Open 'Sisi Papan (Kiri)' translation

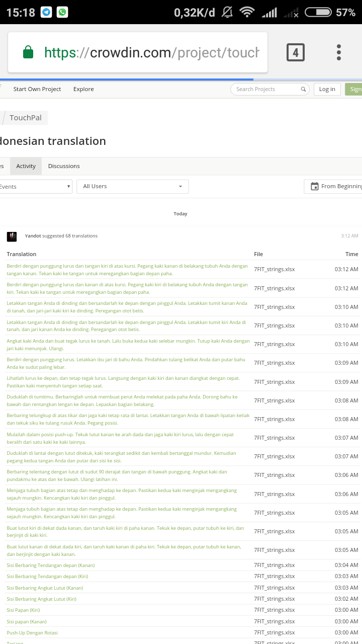click(x=23, y=610)
